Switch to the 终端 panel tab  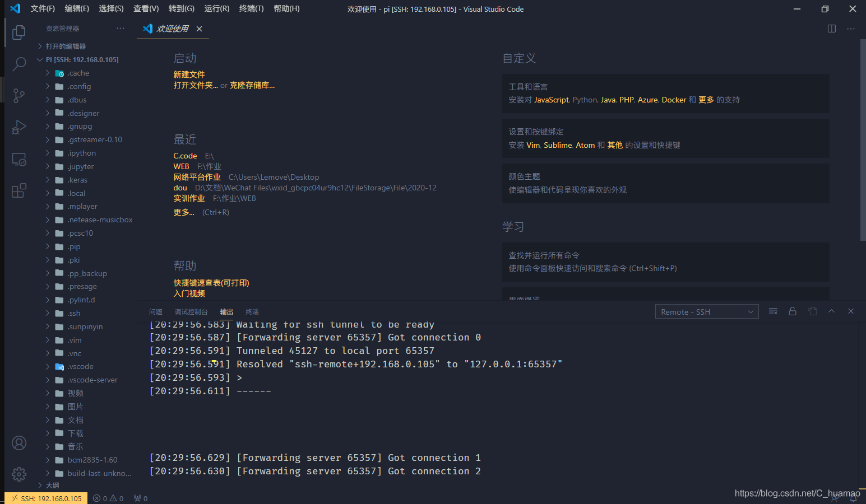point(252,312)
